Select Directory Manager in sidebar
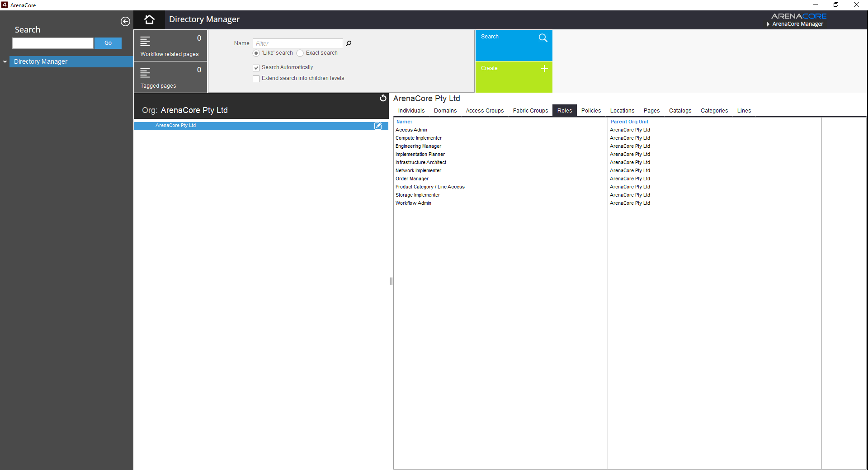Viewport: 868px width, 470px height. (x=71, y=61)
